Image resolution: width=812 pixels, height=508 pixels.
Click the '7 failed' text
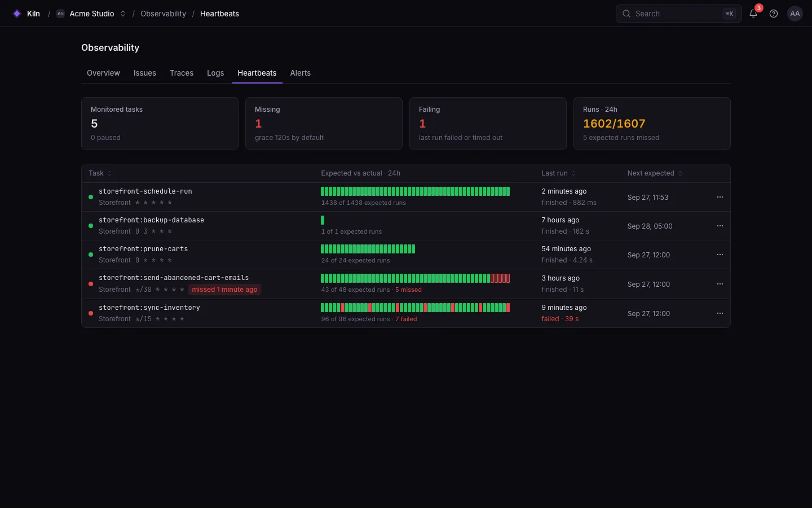coord(406,319)
